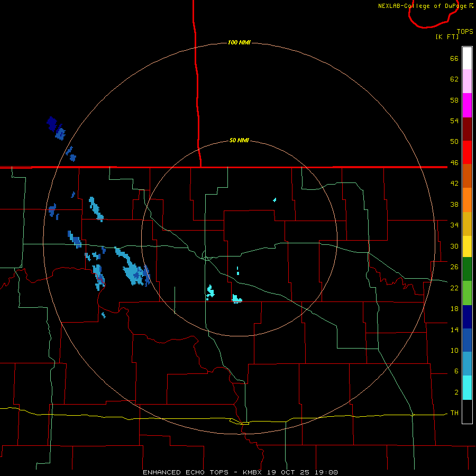Screen dimensions: 476x476
Task: Click the legend value 26
Action: (454, 267)
